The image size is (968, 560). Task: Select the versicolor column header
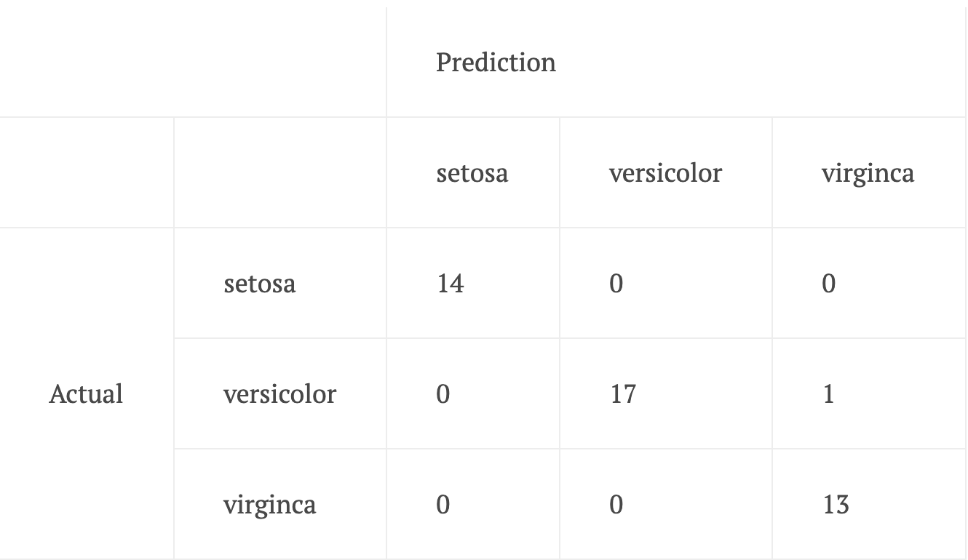(665, 173)
